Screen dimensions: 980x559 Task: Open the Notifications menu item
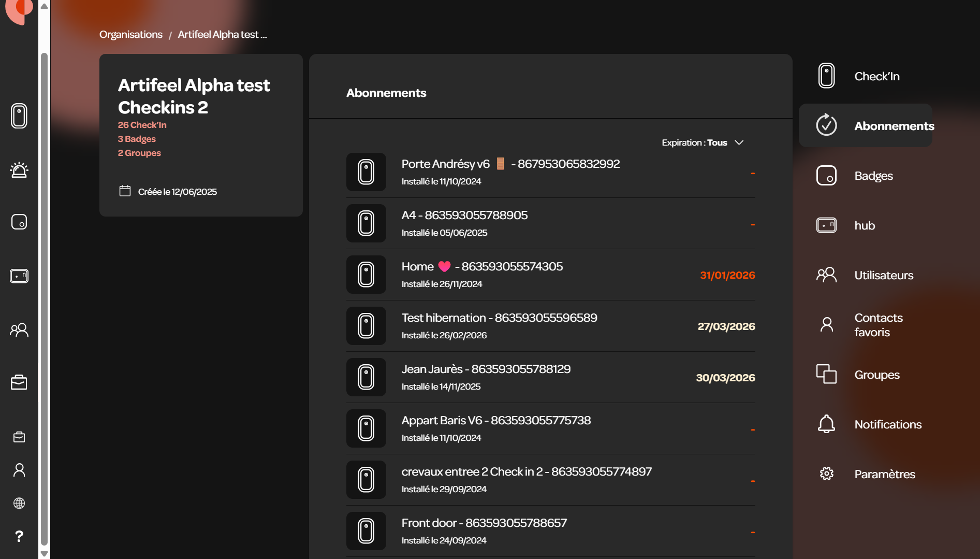pyautogui.click(x=866, y=424)
